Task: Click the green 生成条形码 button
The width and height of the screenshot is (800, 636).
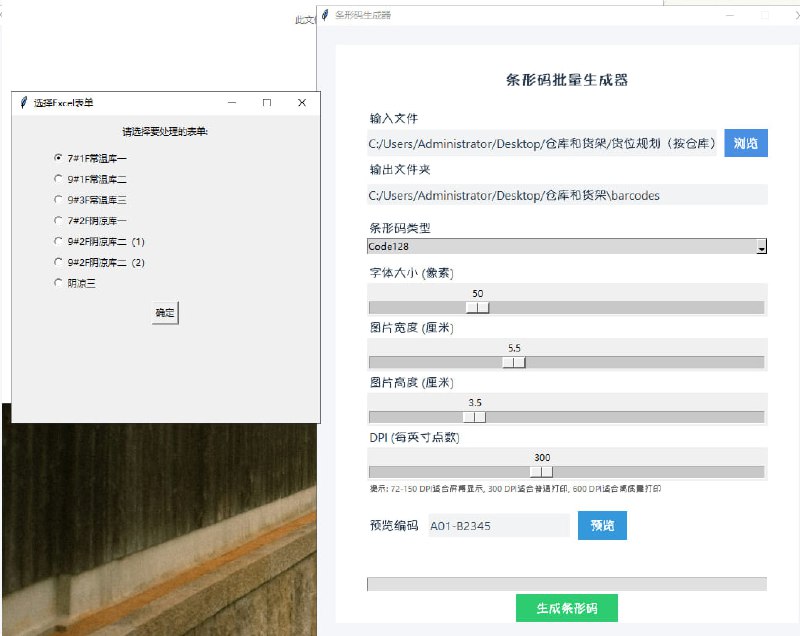Action: coord(565,607)
